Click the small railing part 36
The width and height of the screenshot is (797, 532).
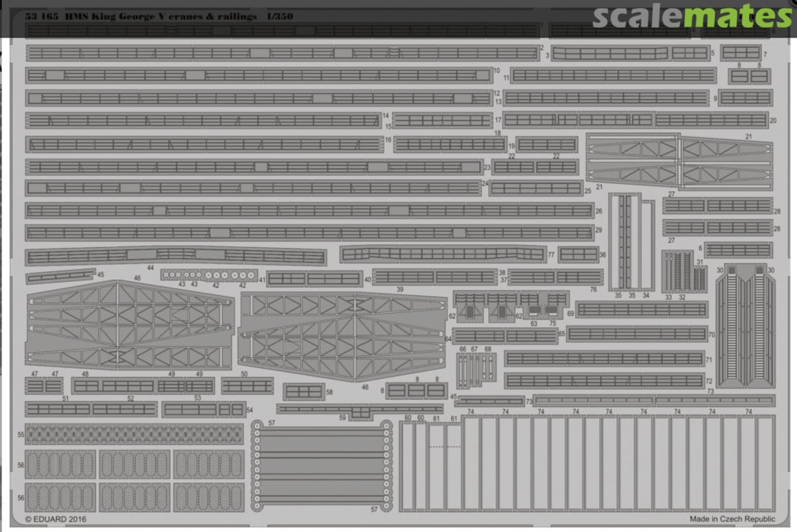tap(578, 255)
